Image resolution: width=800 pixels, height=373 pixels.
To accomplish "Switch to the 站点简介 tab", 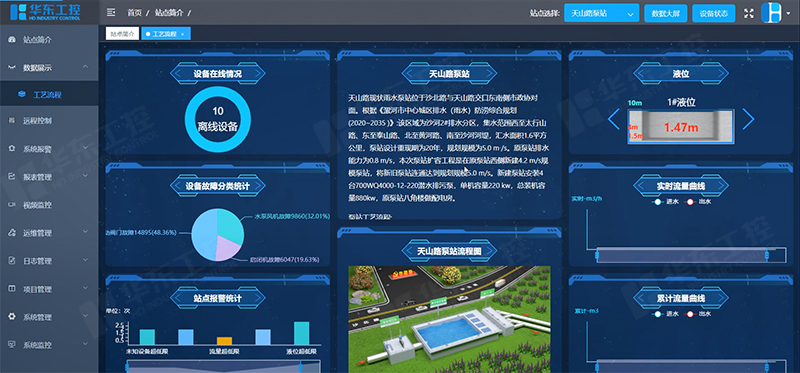I will (x=122, y=34).
